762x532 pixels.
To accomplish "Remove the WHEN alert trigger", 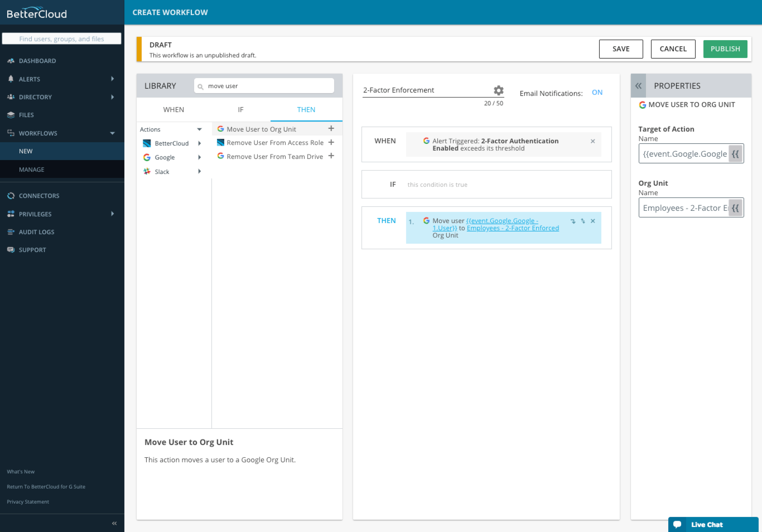I will 593,141.
